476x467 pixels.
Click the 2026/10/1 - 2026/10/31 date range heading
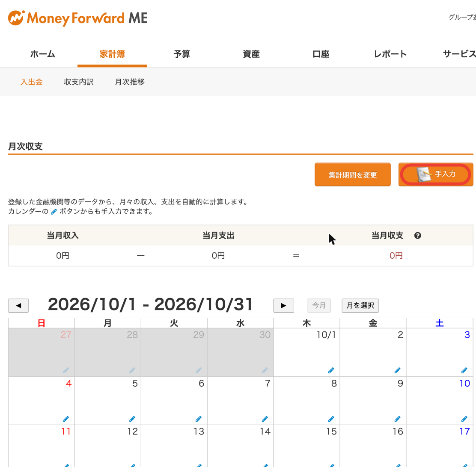tap(150, 304)
